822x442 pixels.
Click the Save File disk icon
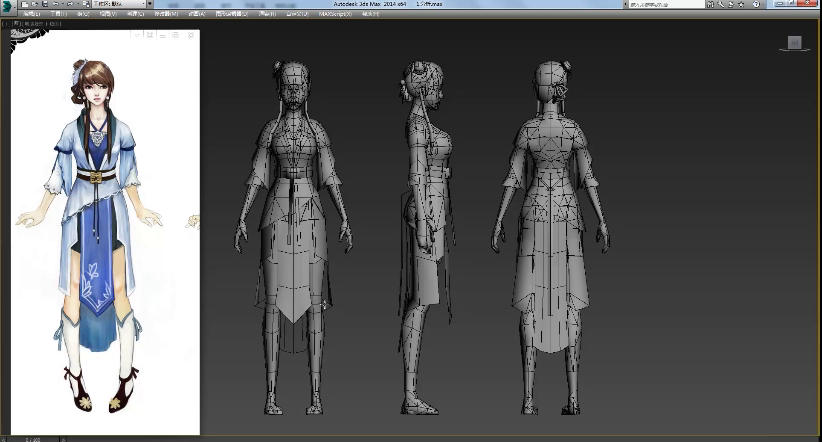[44, 5]
